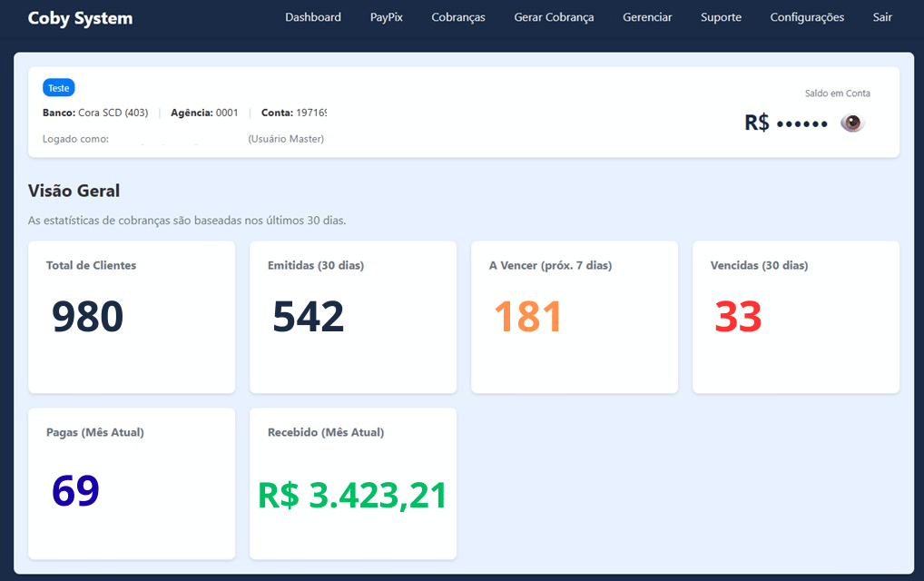This screenshot has width=924, height=581.
Task: Click the A Vencer (próx. 7 dias) card
Action: tap(574, 316)
